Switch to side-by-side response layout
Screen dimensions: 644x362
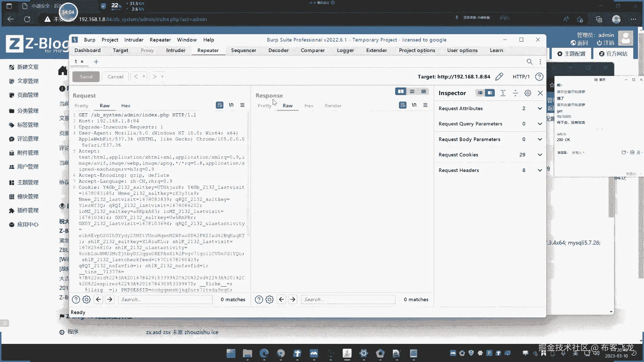pos(400,92)
